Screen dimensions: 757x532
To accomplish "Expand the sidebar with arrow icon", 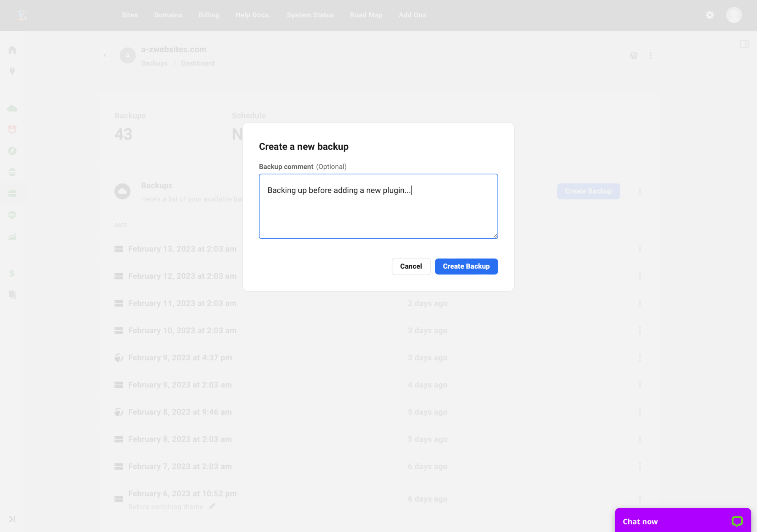I will [12, 519].
